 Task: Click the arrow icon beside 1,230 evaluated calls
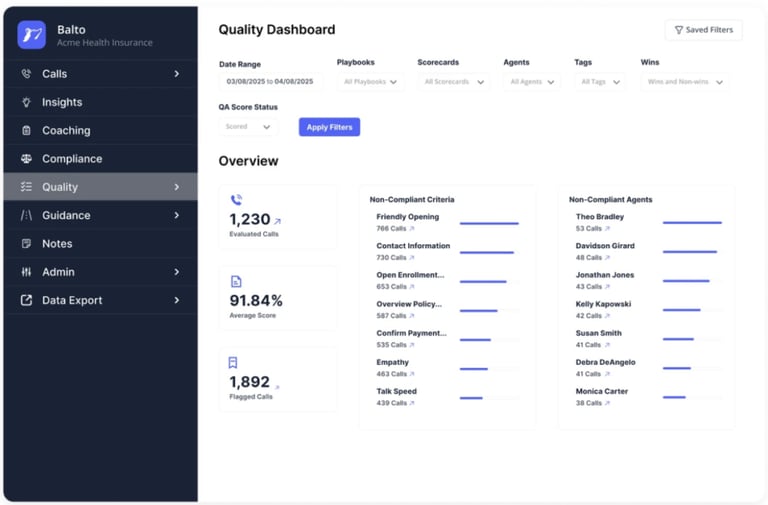coord(278,221)
